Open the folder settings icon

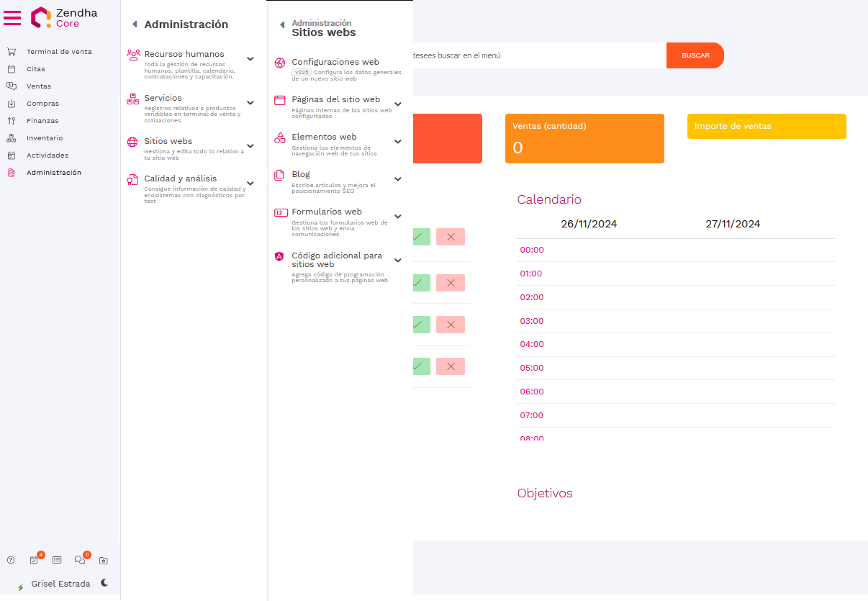click(103, 560)
